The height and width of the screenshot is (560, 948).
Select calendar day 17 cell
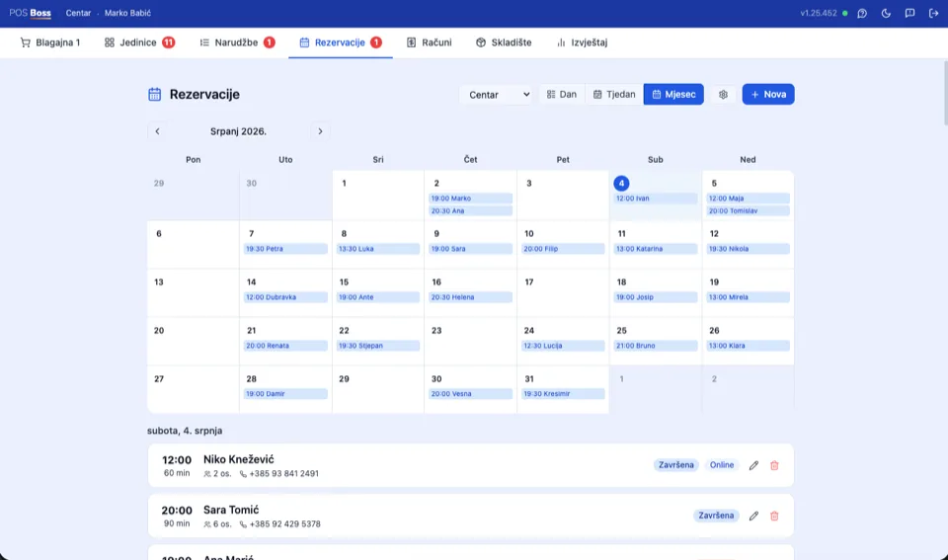563,292
